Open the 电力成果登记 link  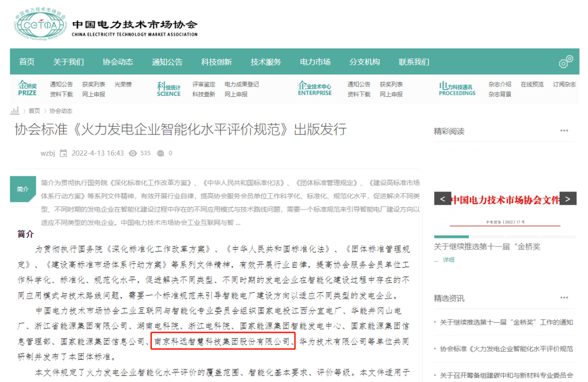[242, 84]
